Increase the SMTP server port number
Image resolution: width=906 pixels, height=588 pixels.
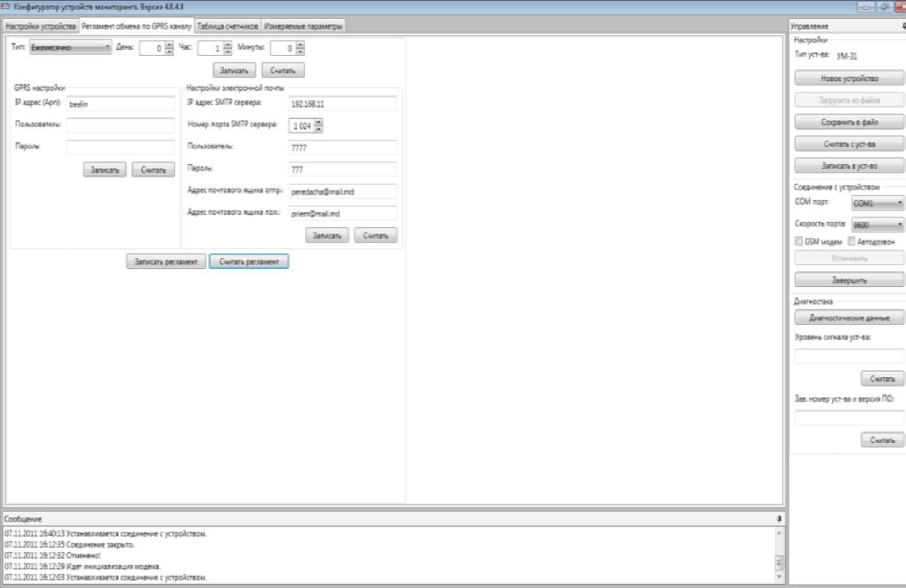coord(319,121)
